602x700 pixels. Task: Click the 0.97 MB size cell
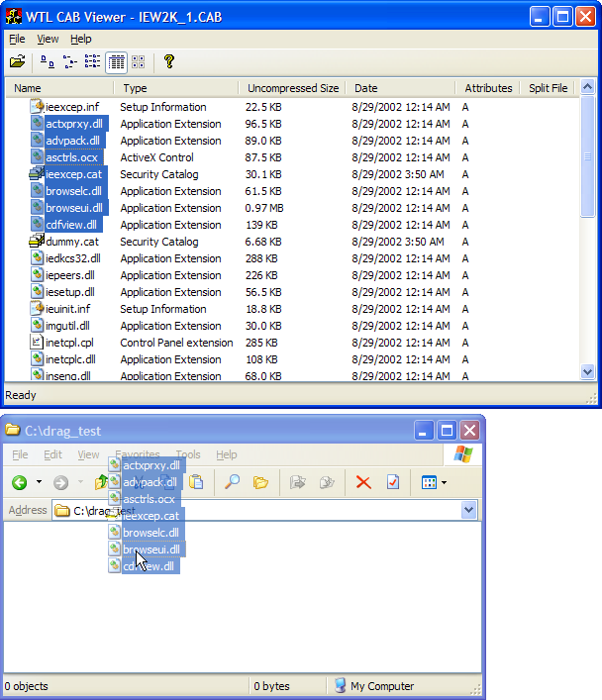(264, 208)
